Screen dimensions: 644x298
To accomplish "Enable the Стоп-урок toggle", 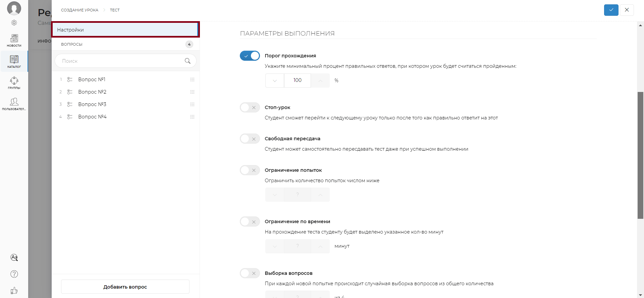I will pos(250,107).
